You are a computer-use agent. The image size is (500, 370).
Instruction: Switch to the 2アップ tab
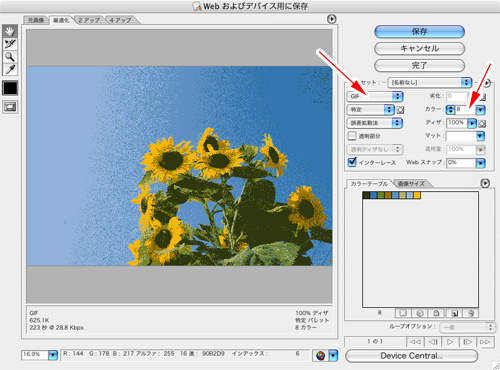point(89,20)
